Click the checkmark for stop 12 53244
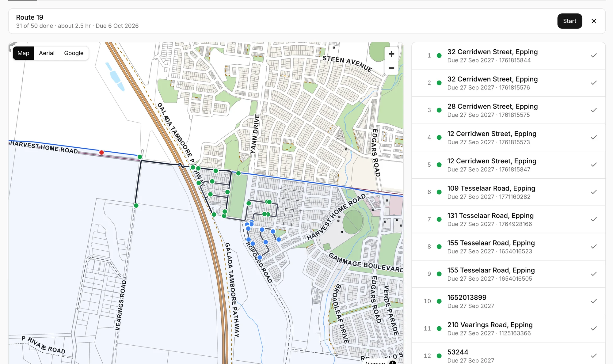This screenshot has height=364, width=613. pyautogui.click(x=594, y=356)
